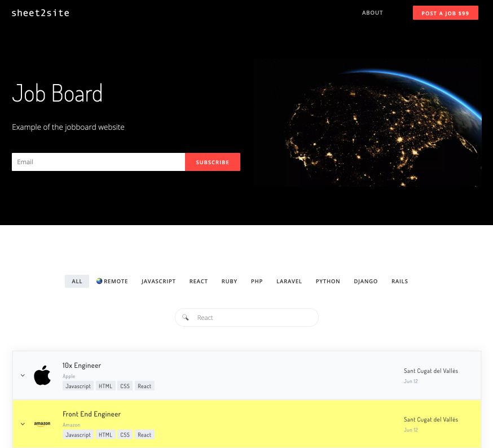Click the sheet2site site logo

point(41,12)
